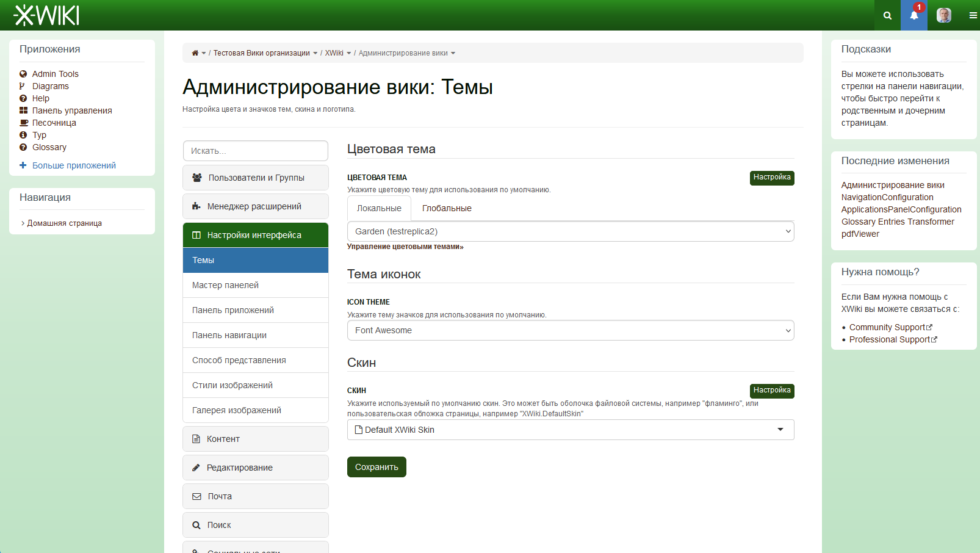Viewport: 980px width, 553px height.
Task: Open Песочница application
Action: coord(54,123)
